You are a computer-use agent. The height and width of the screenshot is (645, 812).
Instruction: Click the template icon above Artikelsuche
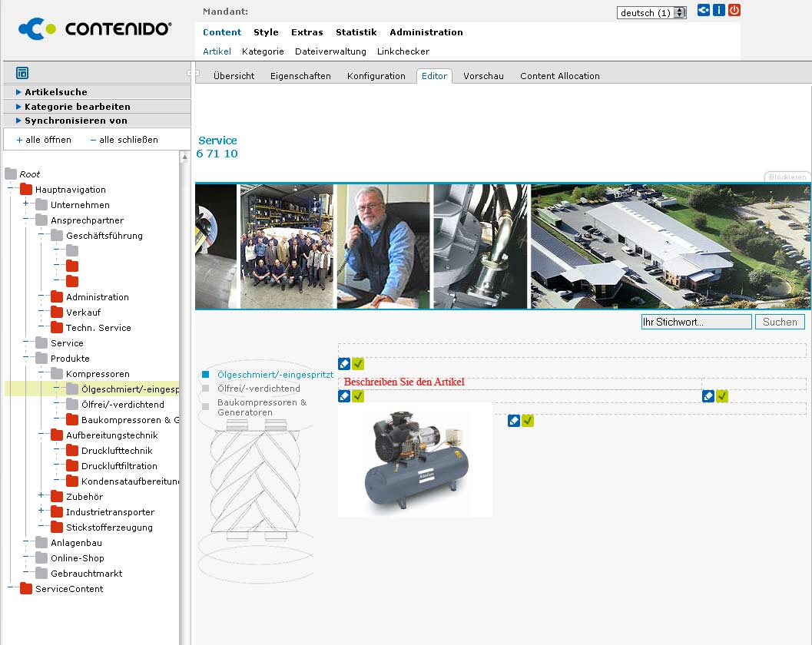[x=22, y=73]
